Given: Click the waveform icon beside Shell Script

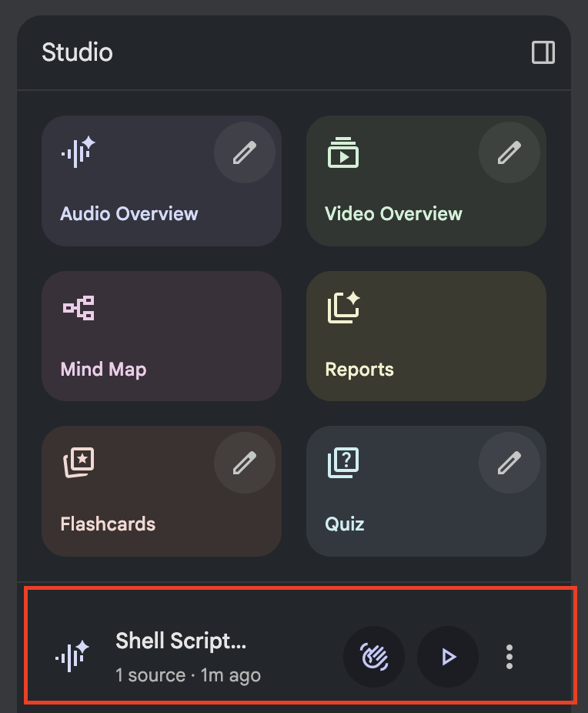Looking at the screenshot, I should (72, 657).
